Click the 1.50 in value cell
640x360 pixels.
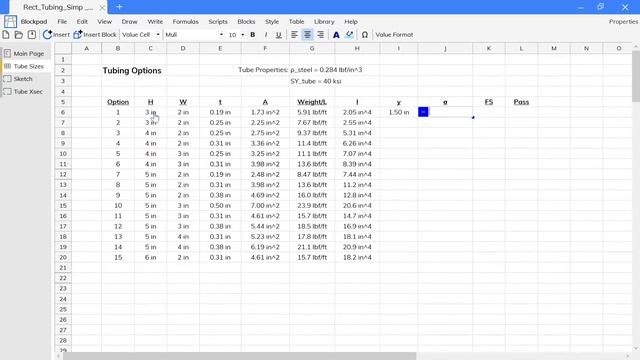(x=399, y=112)
